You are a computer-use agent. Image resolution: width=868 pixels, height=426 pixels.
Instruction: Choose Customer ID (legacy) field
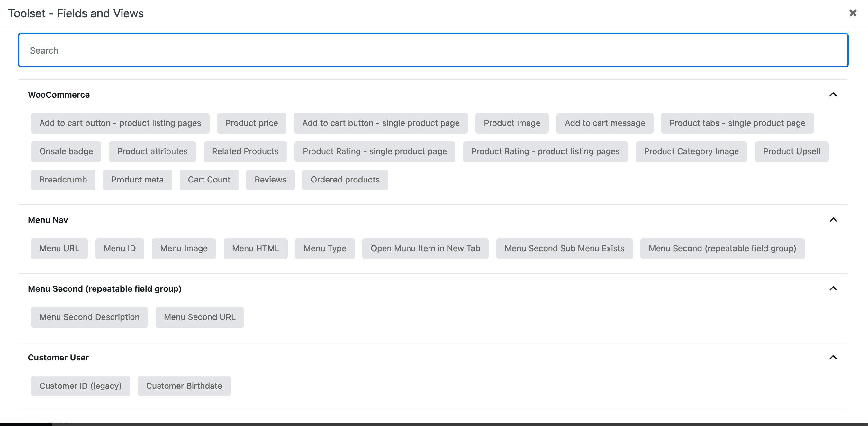(x=81, y=386)
